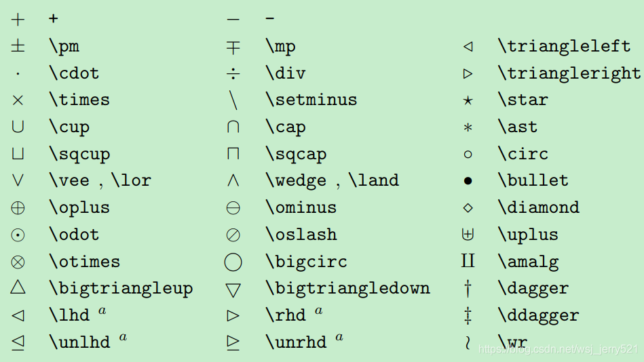Click the circled slash \oslash symbol
644x362 pixels.
233,235
